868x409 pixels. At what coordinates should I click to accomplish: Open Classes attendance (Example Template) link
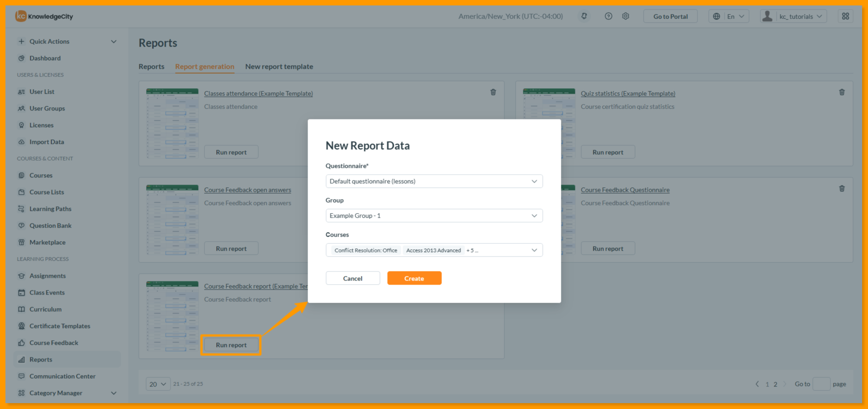258,93
